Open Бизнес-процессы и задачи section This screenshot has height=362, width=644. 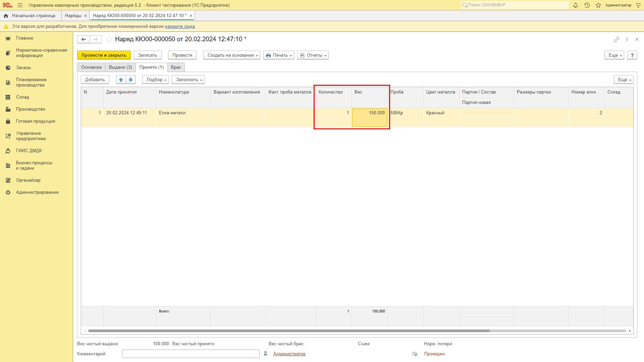coord(36,166)
